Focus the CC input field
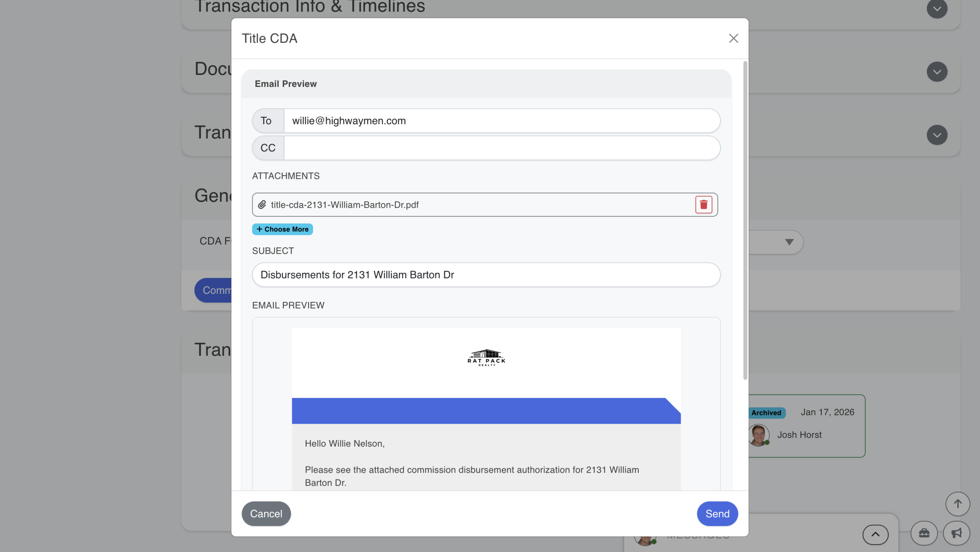980x552 pixels. coord(502,148)
